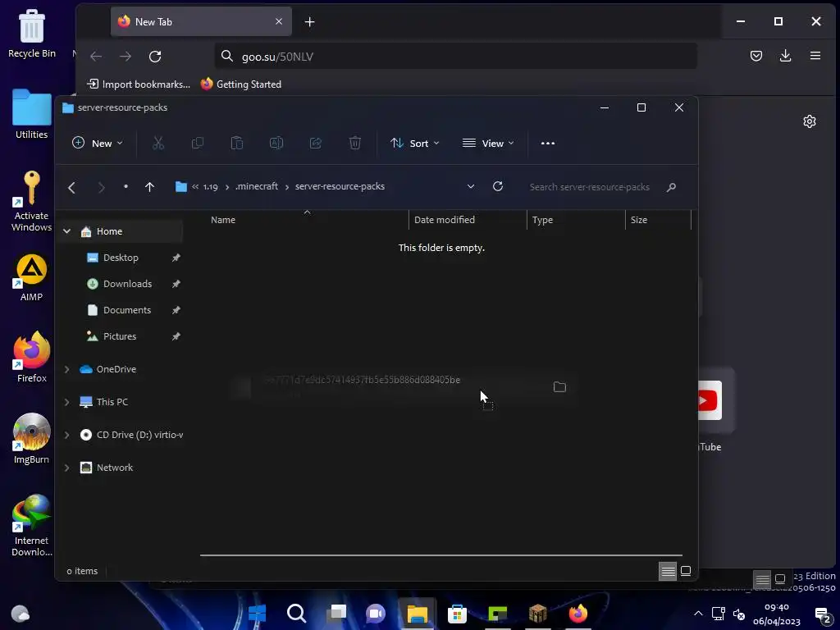840x630 pixels.
Task: Open taskbar Search
Action: click(x=297, y=614)
